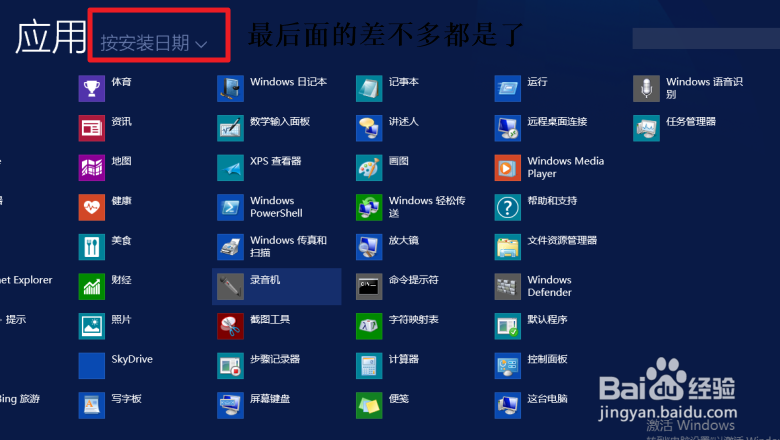Launch the 任务管理器 task manager icon
This screenshot has width=780, height=440.
point(646,128)
